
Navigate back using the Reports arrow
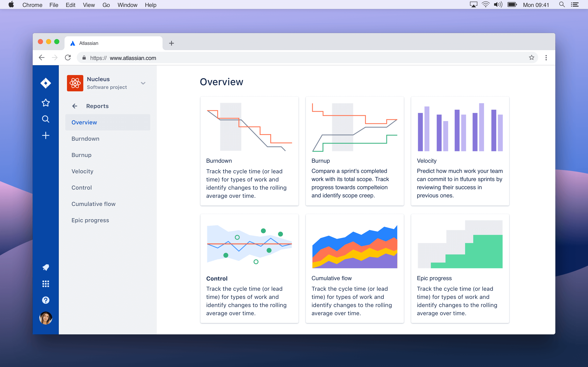(75, 106)
